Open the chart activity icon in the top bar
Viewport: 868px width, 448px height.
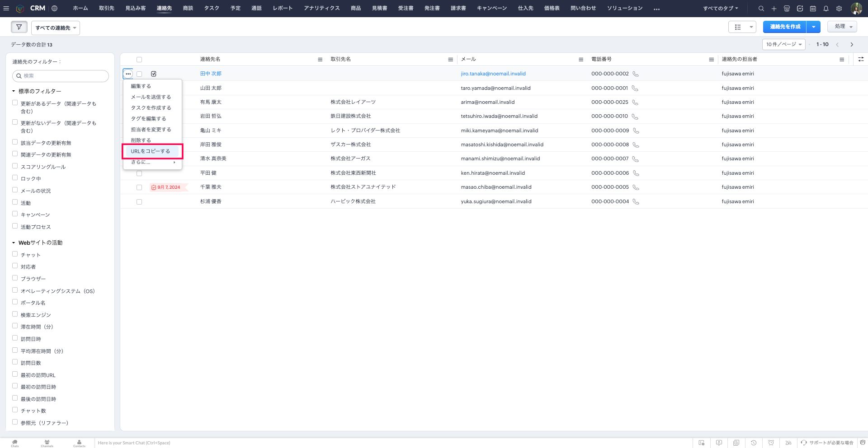click(800, 8)
